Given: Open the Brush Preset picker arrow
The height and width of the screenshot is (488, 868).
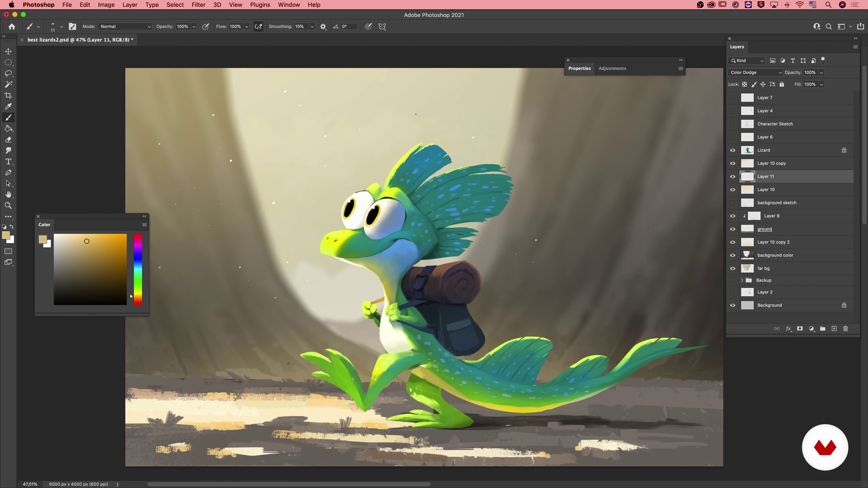Looking at the screenshot, I should (61, 27).
